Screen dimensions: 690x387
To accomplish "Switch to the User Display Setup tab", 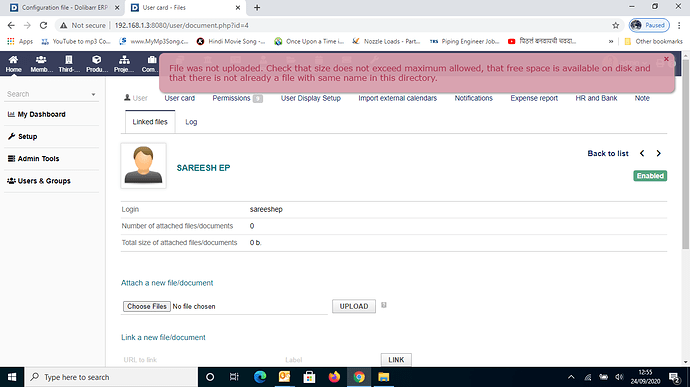I will (311, 98).
